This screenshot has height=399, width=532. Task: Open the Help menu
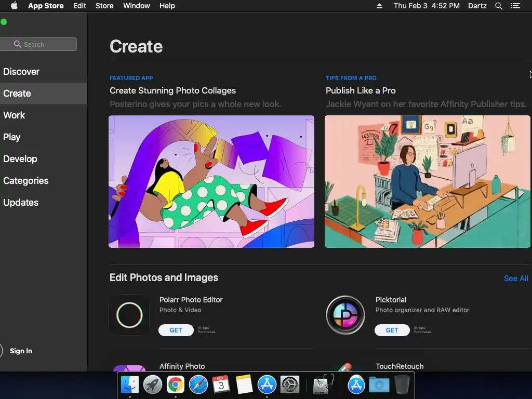tap(167, 6)
